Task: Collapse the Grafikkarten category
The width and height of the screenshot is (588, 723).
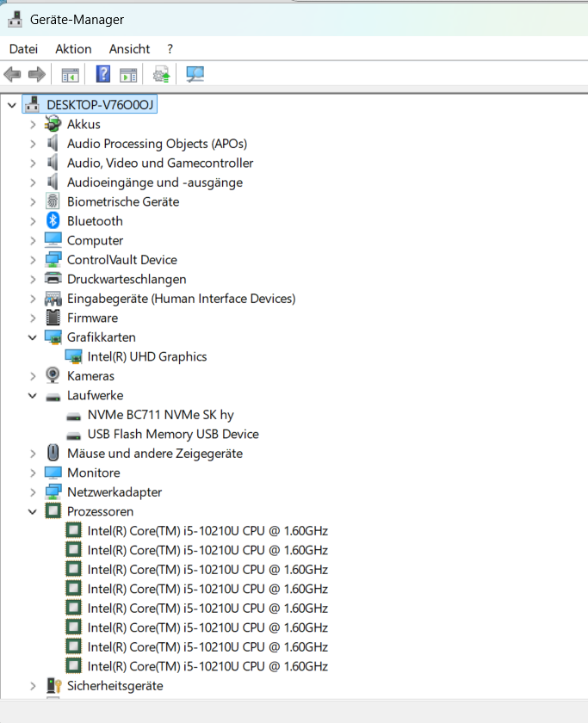Action: 32,337
